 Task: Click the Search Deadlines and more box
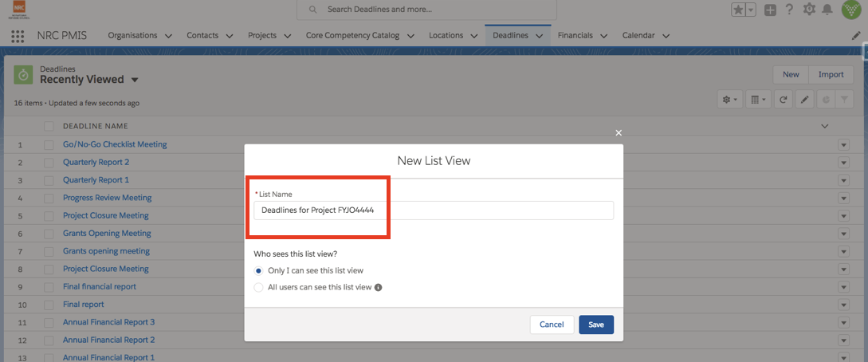[426, 10]
